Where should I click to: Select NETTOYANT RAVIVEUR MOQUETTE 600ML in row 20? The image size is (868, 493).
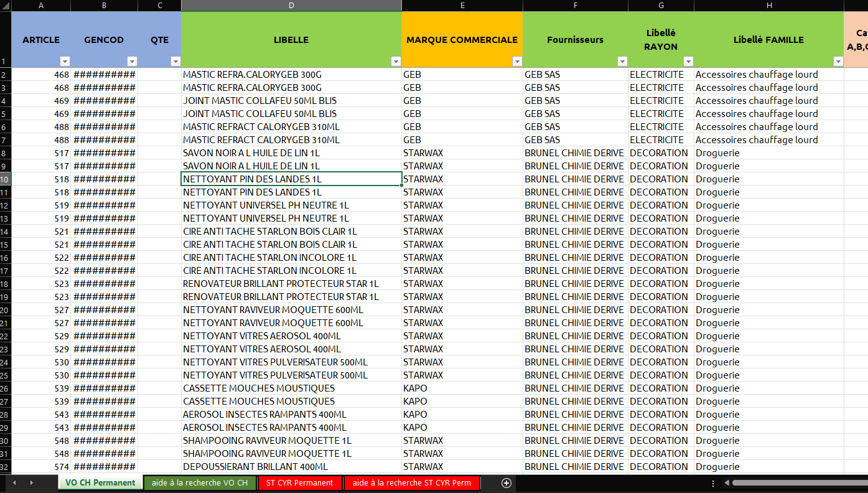291,310
